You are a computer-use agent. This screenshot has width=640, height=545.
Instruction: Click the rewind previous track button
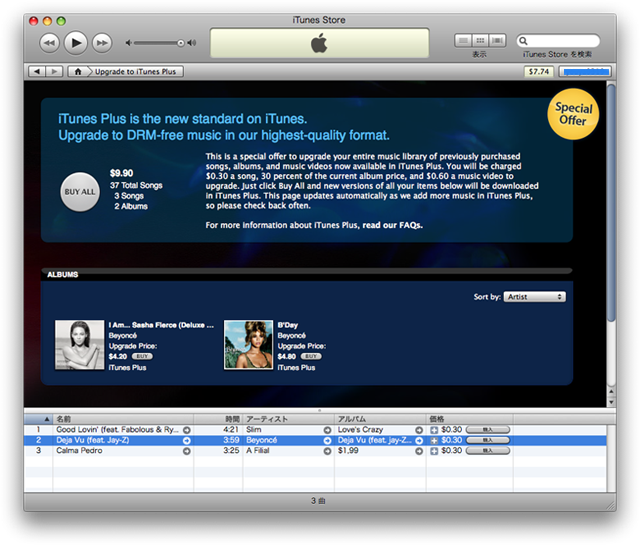[x=49, y=43]
